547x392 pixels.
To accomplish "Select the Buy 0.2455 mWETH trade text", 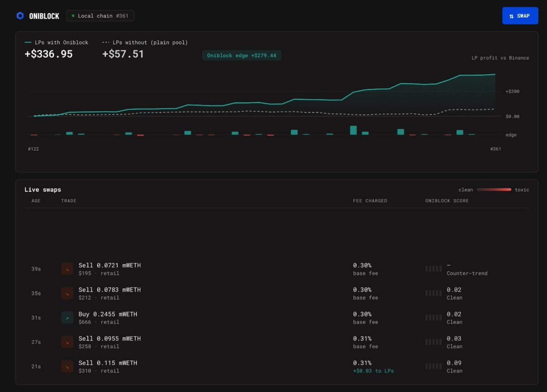I will 108,314.
